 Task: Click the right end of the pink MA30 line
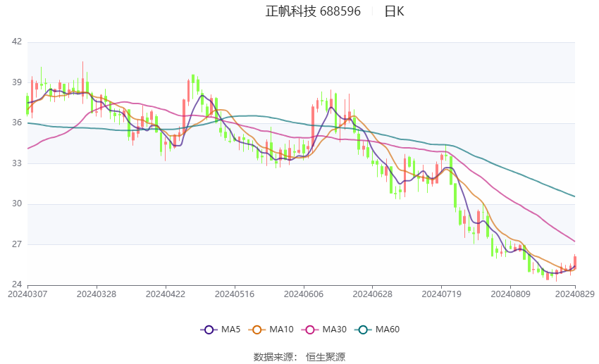[x=574, y=241]
